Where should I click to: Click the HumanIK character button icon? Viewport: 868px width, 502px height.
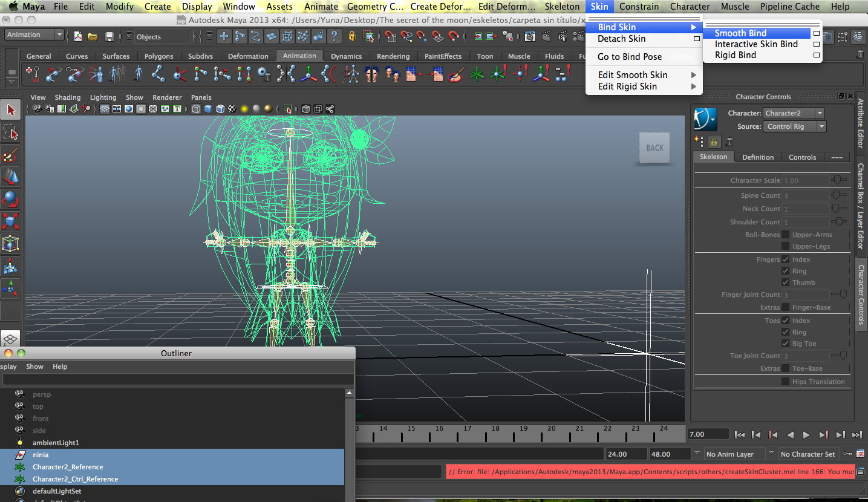click(x=705, y=119)
